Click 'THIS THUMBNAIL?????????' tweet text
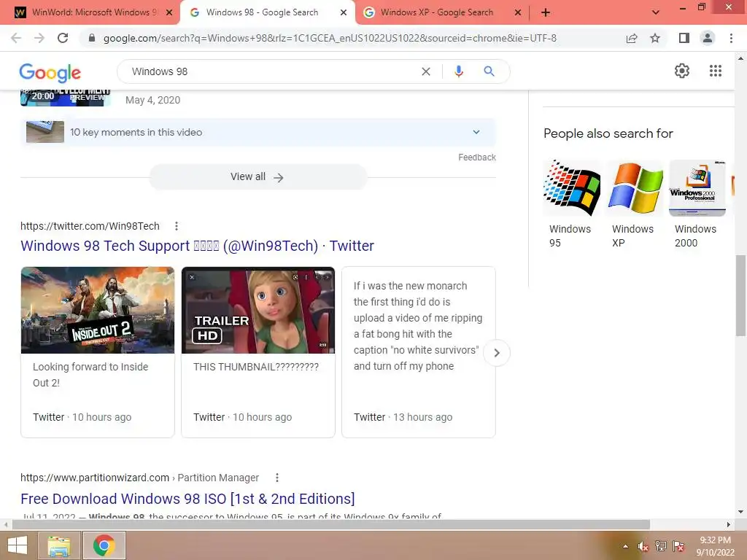 tap(256, 367)
